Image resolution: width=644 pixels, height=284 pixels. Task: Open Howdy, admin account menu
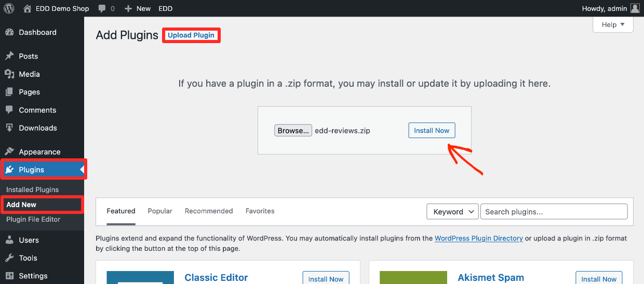611,9
